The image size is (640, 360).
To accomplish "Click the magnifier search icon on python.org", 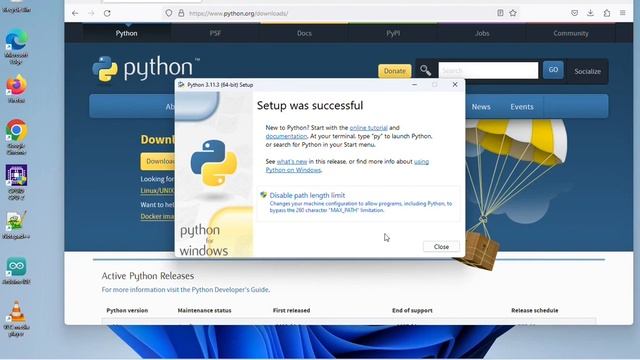I will pos(425,71).
